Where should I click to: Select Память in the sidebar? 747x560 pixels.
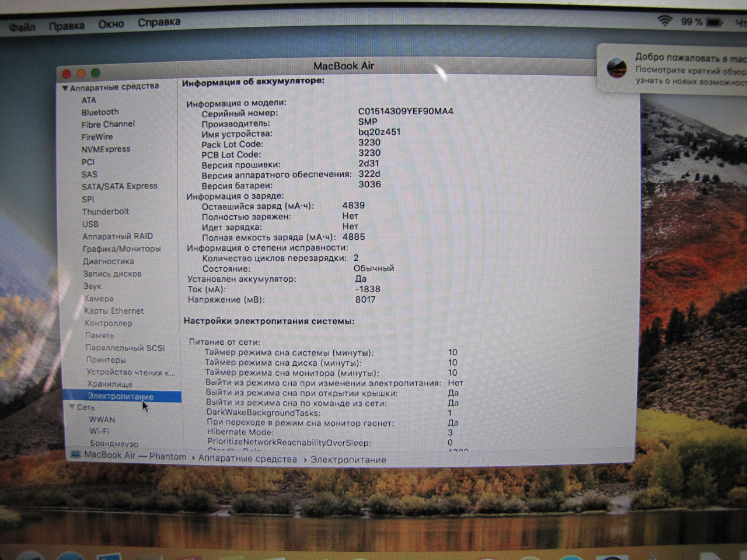coord(100,335)
